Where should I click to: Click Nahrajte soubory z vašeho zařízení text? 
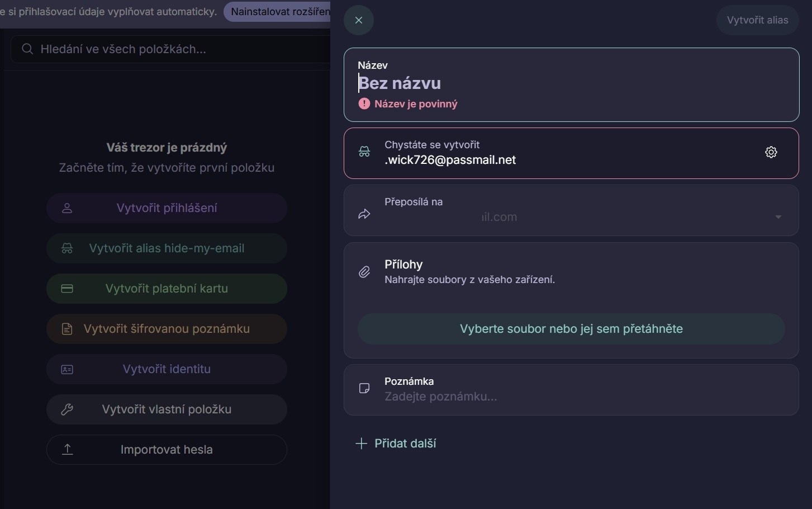point(469,280)
